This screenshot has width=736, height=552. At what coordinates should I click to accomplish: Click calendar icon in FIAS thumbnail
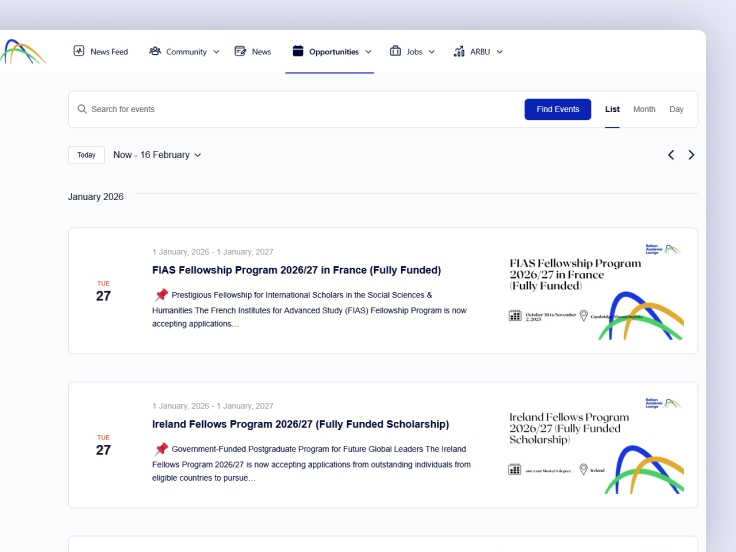point(515,315)
